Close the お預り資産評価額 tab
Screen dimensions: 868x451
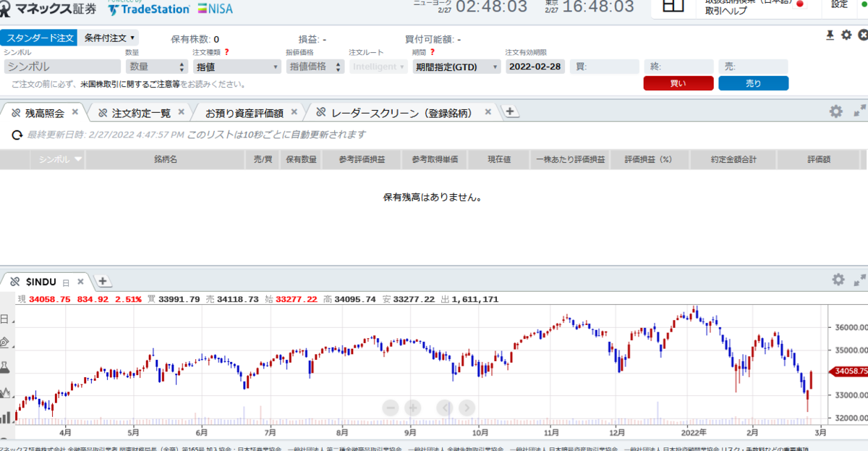tap(294, 112)
